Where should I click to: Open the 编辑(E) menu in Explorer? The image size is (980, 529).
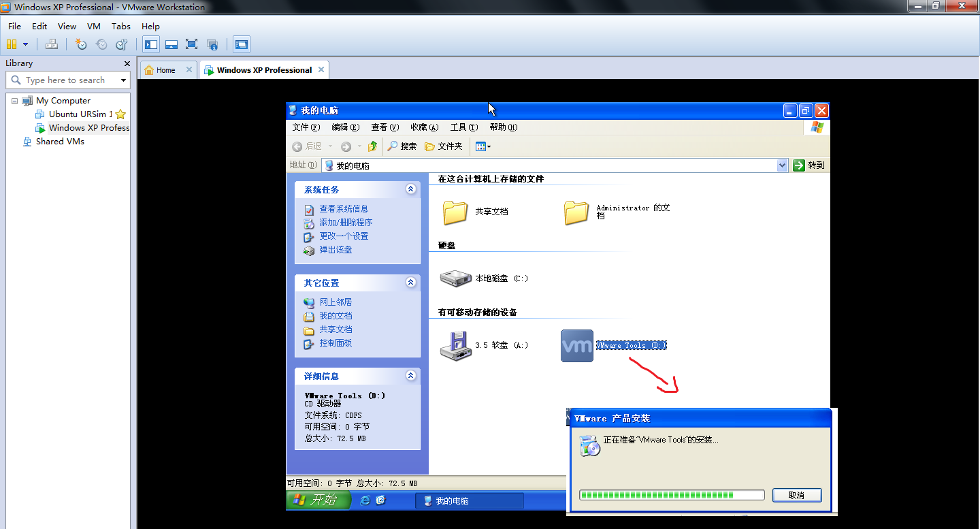click(345, 127)
